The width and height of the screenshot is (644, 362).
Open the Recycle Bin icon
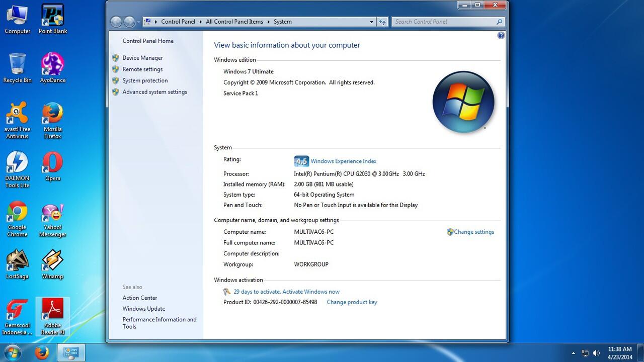17,68
